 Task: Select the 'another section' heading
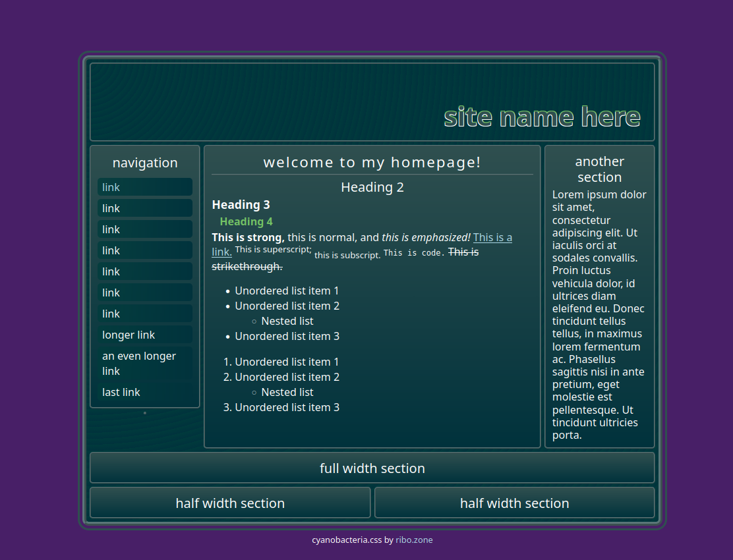(599, 169)
